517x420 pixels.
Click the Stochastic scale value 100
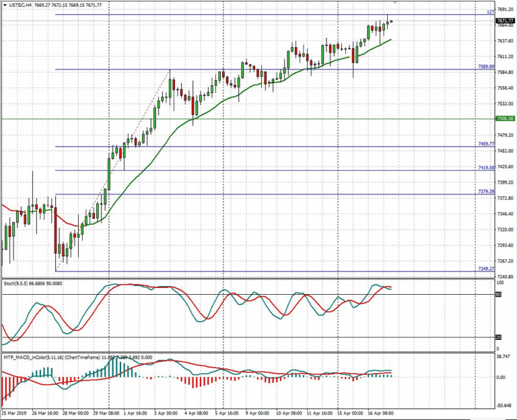click(500, 283)
